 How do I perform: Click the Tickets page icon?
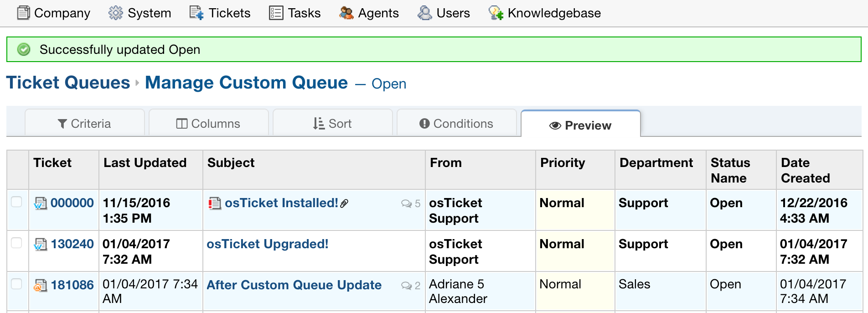coord(196,13)
